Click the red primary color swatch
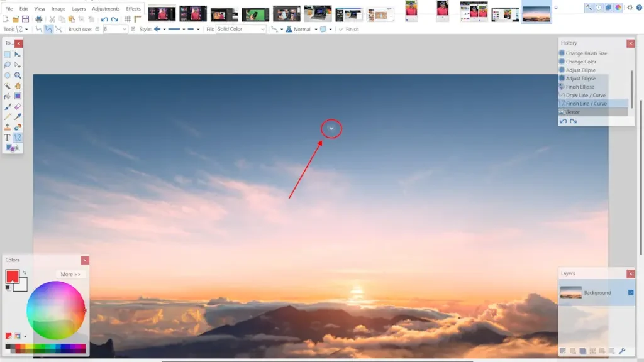Viewport: 644px width, 362px height. [x=12, y=277]
